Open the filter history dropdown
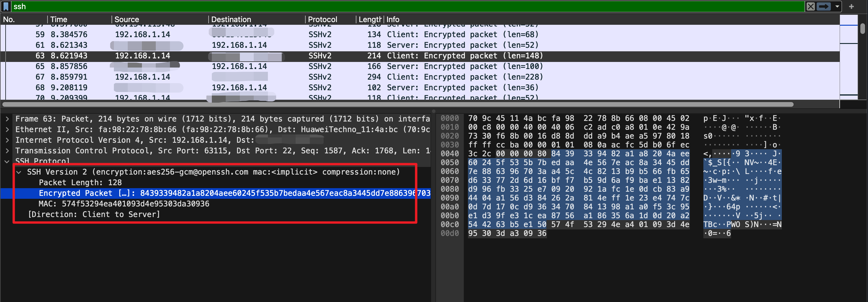 tap(837, 6)
